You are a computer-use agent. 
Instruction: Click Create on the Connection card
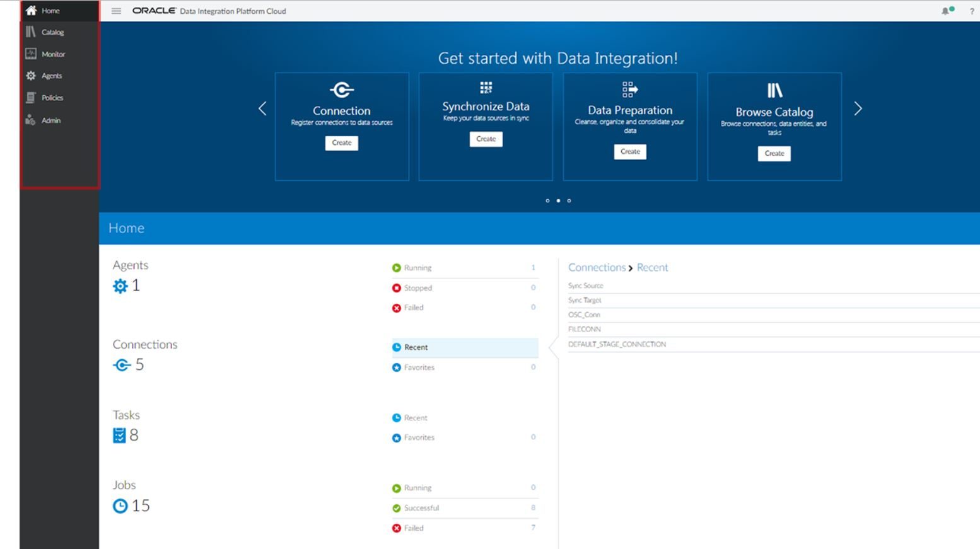pyautogui.click(x=342, y=143)
